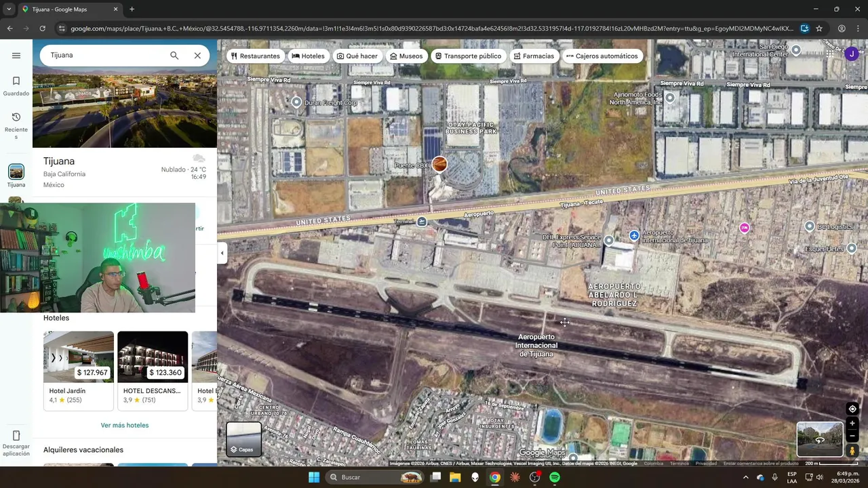Click the taskbar Buscar search box
This screenshot has width=868, height=488.
[x=375, y=477]
